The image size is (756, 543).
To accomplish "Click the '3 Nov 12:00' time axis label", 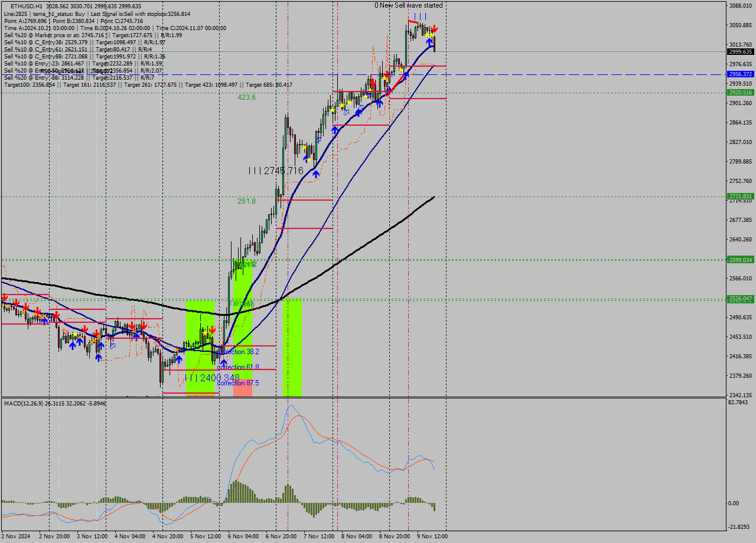I will click(92, 537).
